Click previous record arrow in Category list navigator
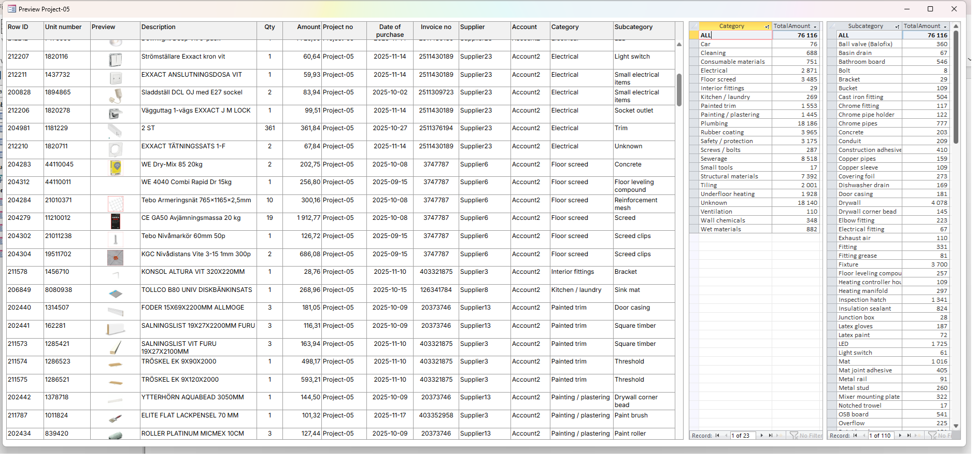This screenshot has height=461, width=980. click(x=726, y=436)
